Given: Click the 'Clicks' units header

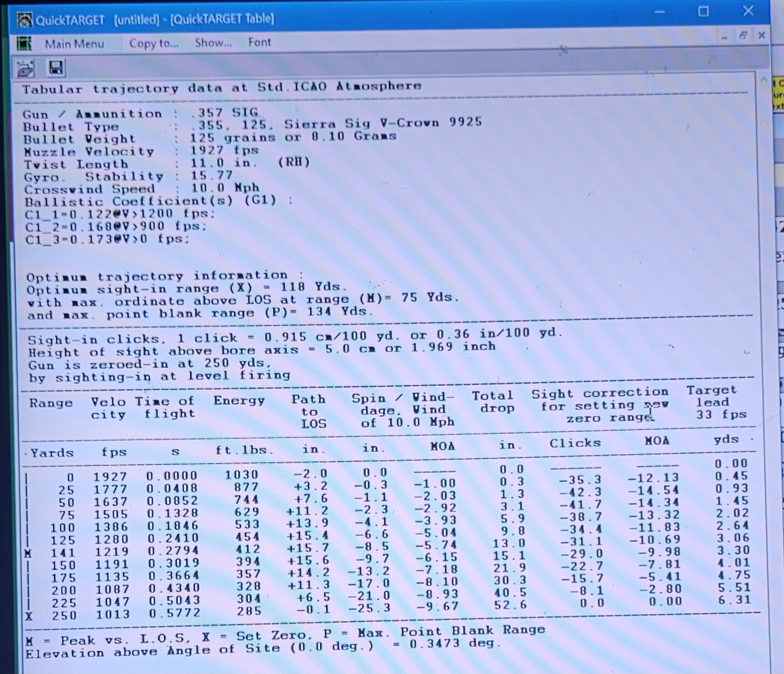Looking at the screenshot, I should point(575,443).
